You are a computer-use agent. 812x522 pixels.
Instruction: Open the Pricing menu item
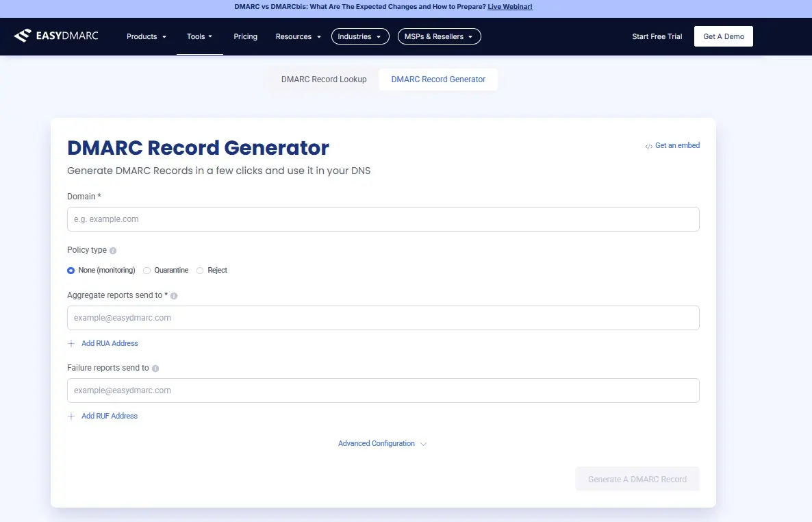click(x=245, y=36)
